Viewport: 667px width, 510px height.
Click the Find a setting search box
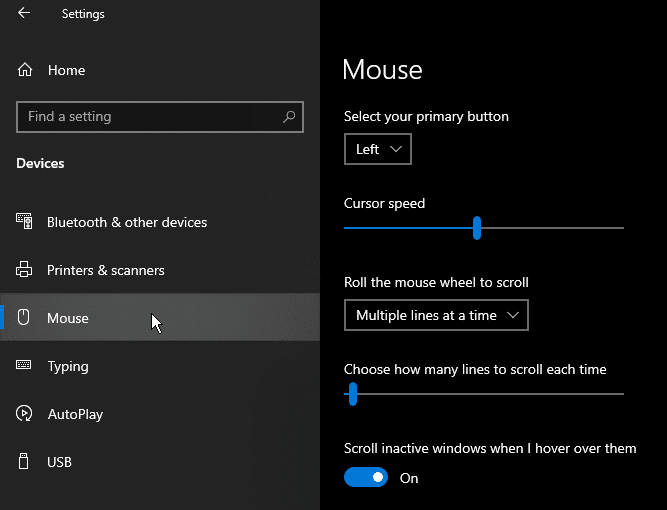point(160,117)
